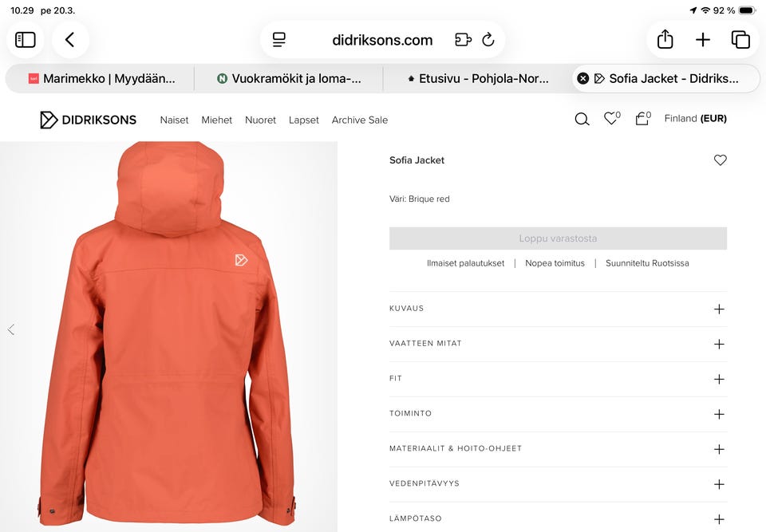
Task: Click the Didriksons logo
Action: coord(89,120)
